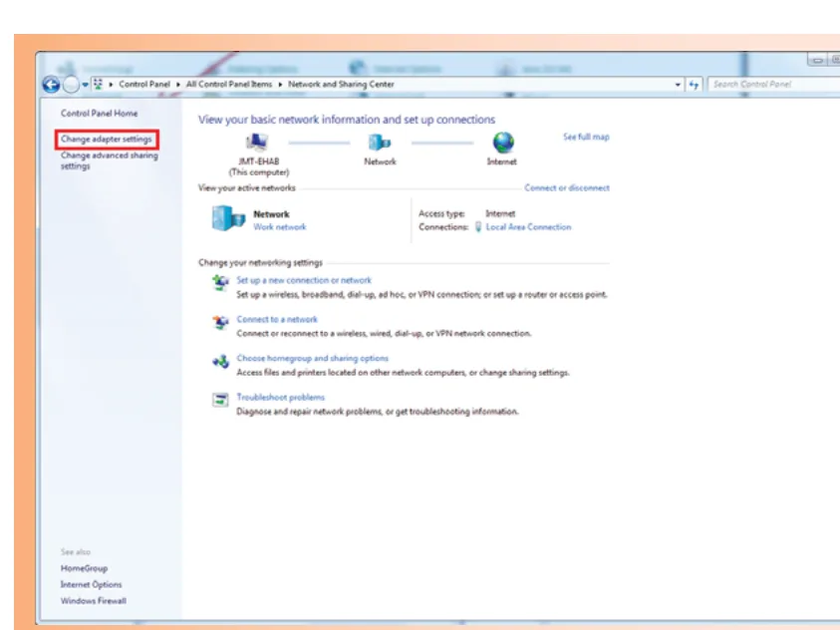Open Windows Firewall under See also
This screenshot has width=840, height=630.
click(x=94, y=601)
